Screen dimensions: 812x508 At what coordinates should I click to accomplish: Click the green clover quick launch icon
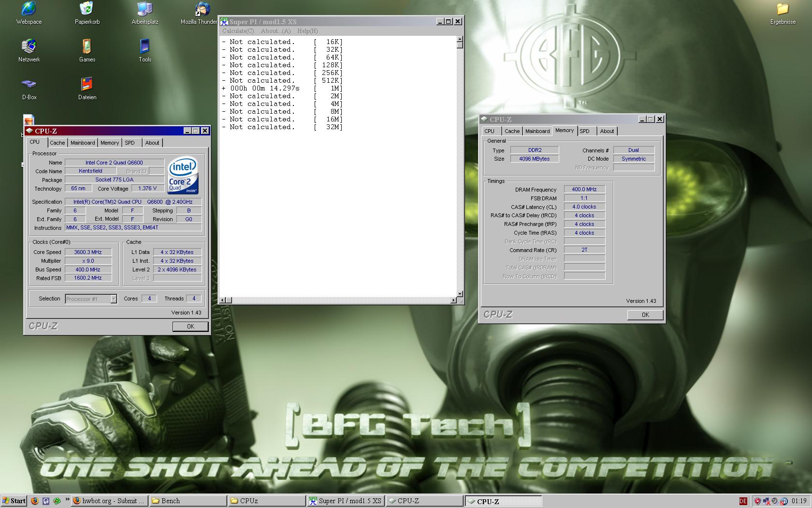[57, 501]
